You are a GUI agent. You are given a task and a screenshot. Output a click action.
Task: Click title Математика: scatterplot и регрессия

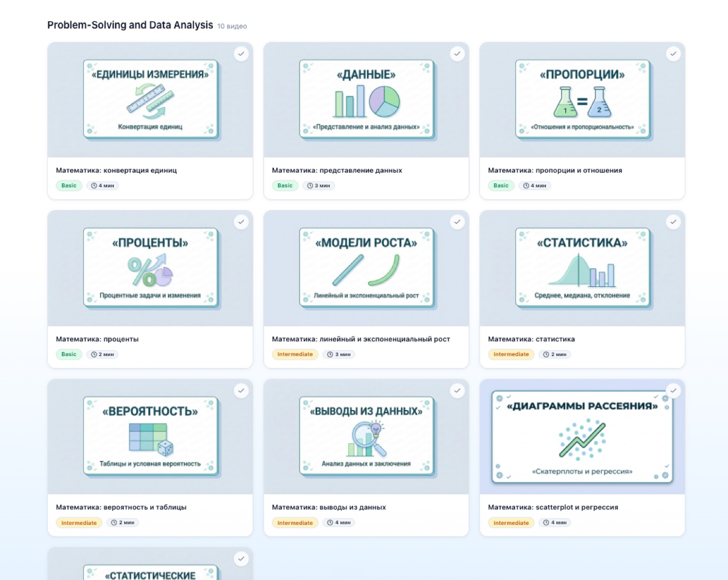coord(553,507)
